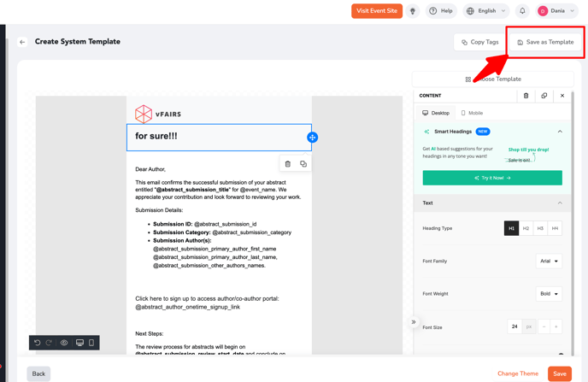The width and height of the screenshot is (588, 382).
Task: Select H3 heading type
Action: 540,228
